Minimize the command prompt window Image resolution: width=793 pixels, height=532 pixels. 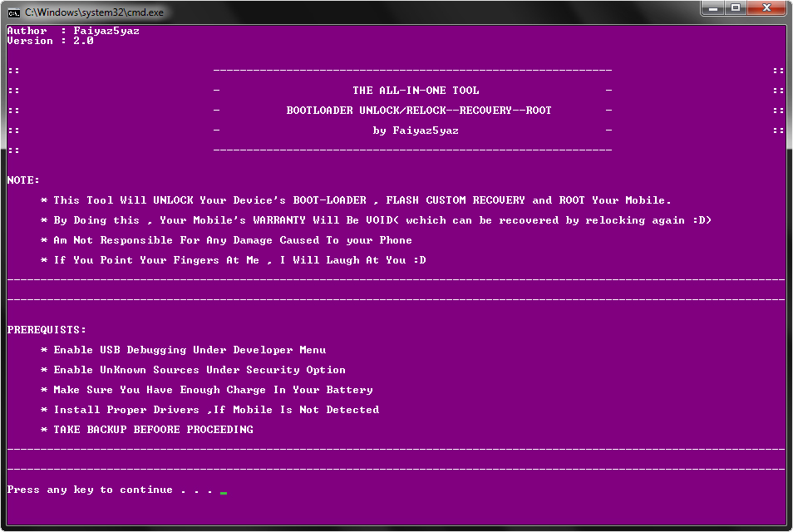coord(713,8)
